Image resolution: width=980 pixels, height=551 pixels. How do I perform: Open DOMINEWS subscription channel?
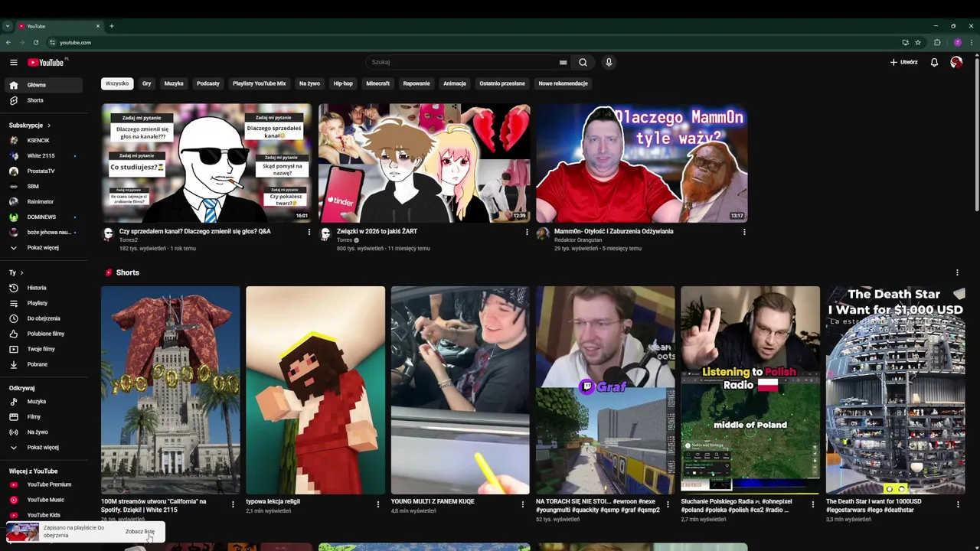click(43, 217)
